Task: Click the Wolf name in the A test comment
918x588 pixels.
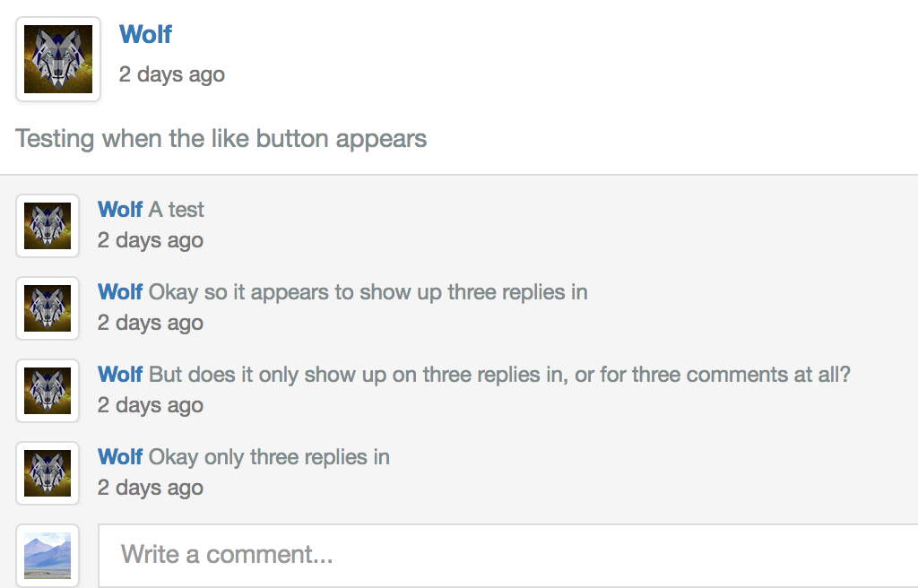Action: pos(120,209)
